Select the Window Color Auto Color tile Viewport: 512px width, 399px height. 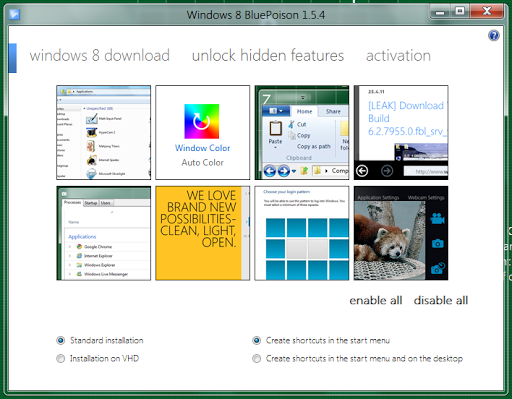point(203,132)
